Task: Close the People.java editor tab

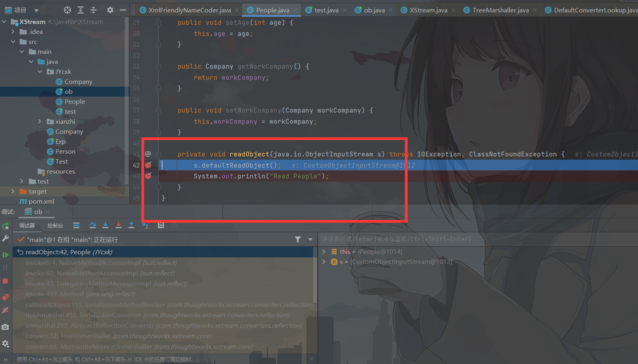Action: (295, 10)
